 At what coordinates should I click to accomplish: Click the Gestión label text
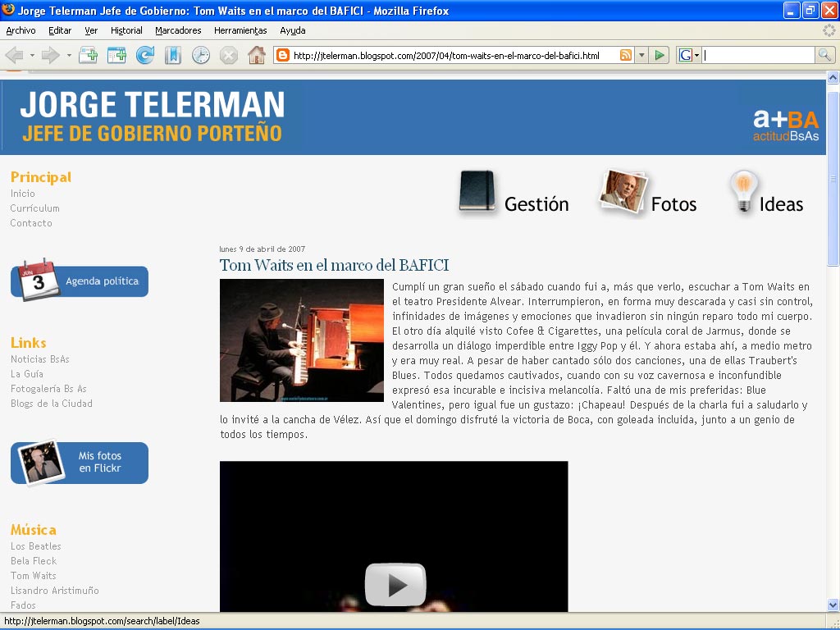pos(536,204)
